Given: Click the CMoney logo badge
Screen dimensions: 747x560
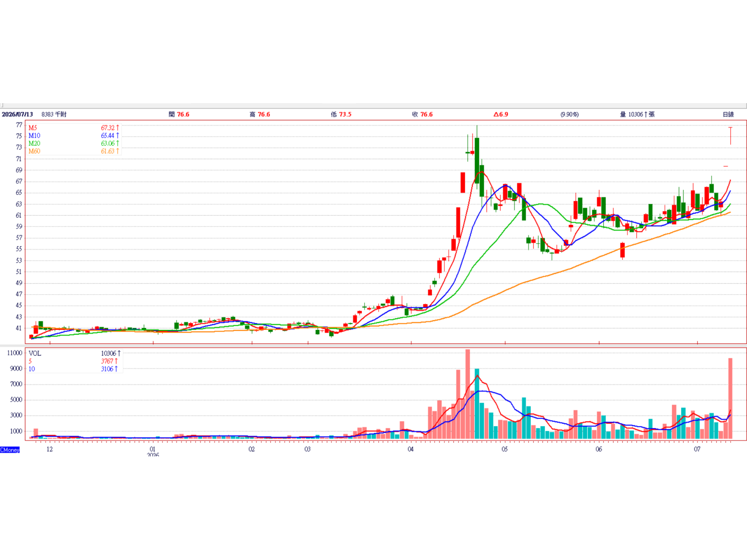Looking at the screenshot, I should click(x=10, y=450).
